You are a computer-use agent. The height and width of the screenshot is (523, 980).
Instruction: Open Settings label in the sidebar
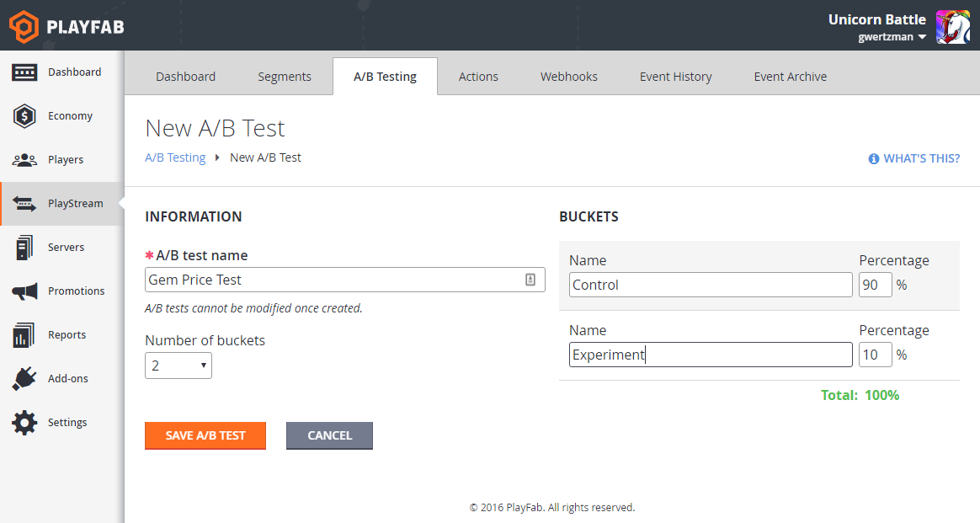(67, 423)
